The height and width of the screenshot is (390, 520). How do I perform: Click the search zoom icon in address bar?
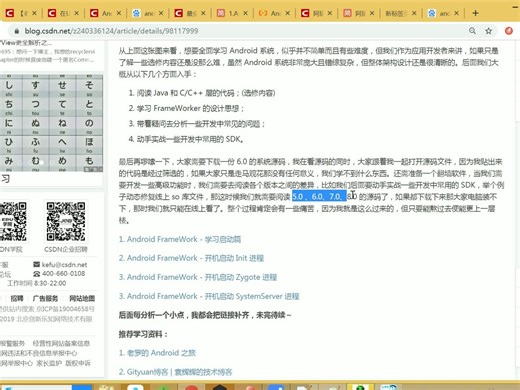coord(472,31)
